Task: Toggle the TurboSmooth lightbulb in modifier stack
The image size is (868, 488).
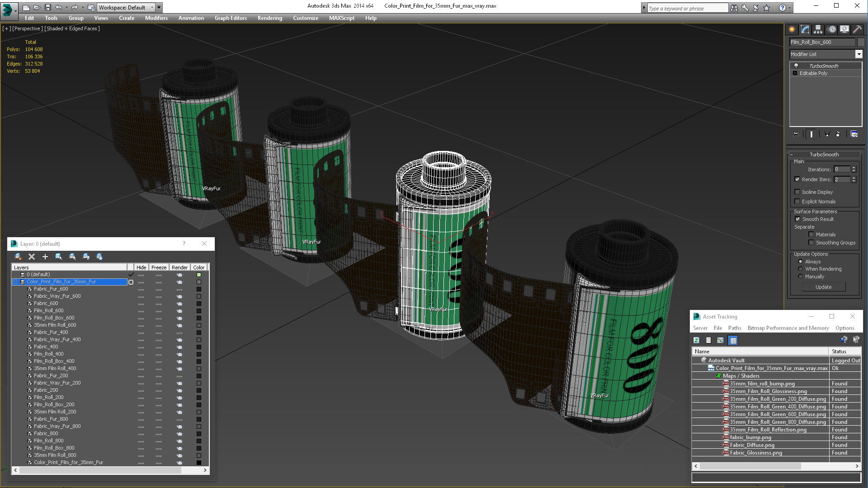Action: [x=796, y=66]
